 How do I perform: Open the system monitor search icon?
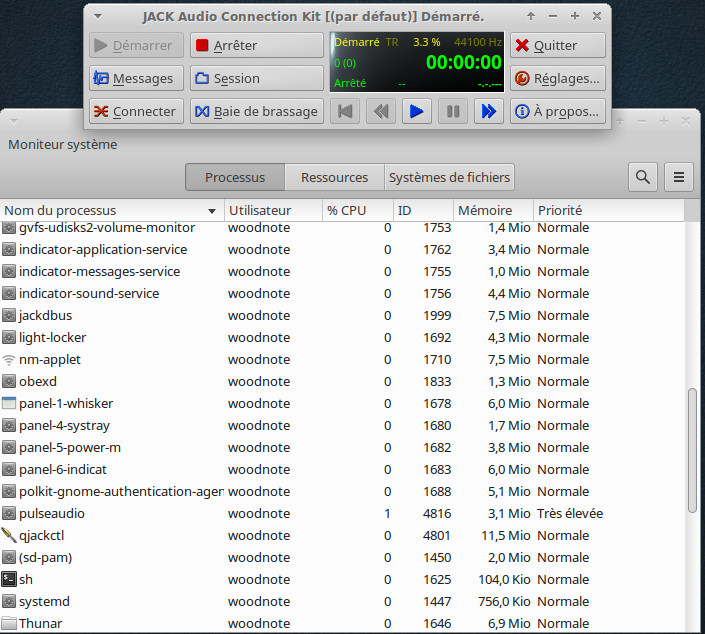[643, 177]
